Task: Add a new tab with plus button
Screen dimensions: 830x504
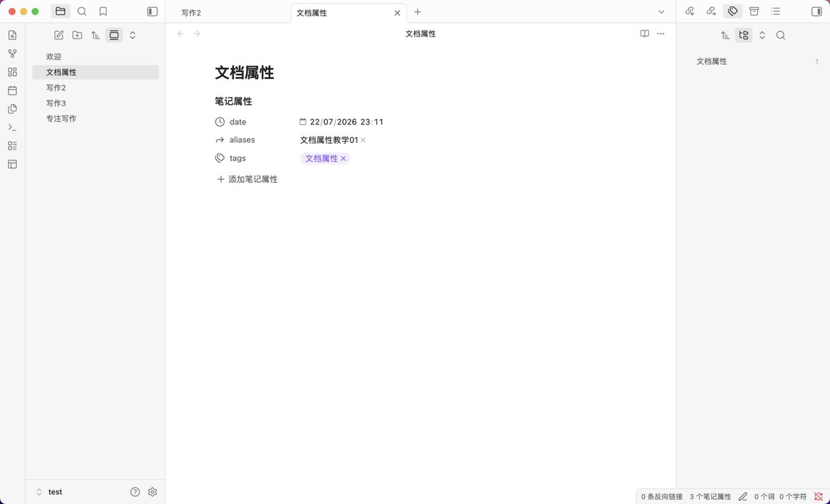Action: [418, 12]
